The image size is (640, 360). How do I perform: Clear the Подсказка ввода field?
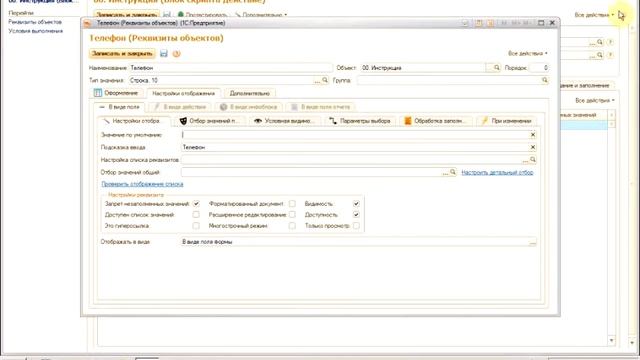coord(533,147)
